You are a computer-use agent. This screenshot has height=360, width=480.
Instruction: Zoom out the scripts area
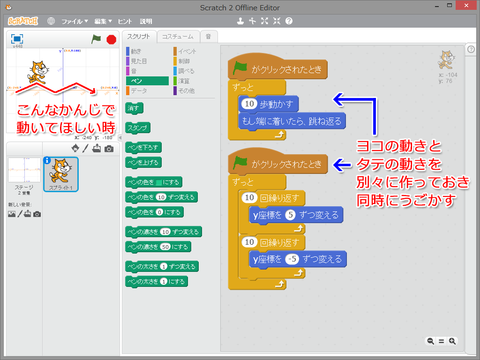pyautogui.click(x=431, y=341)
